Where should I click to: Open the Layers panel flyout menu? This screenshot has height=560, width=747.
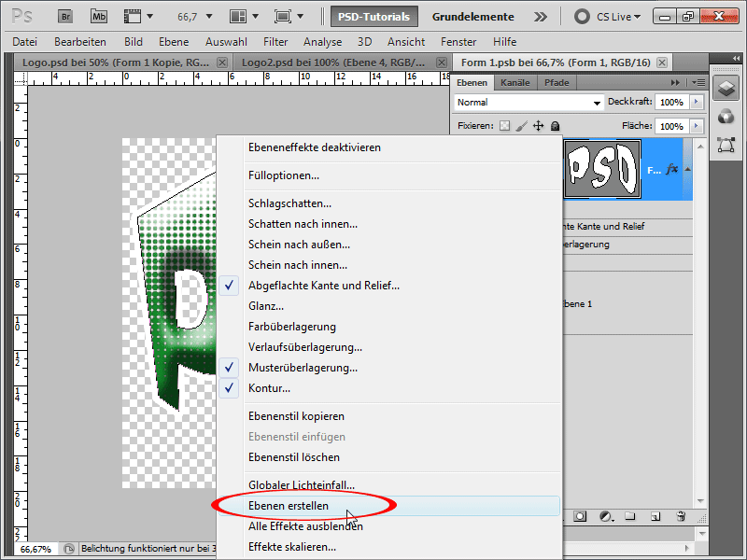[698, 82]
